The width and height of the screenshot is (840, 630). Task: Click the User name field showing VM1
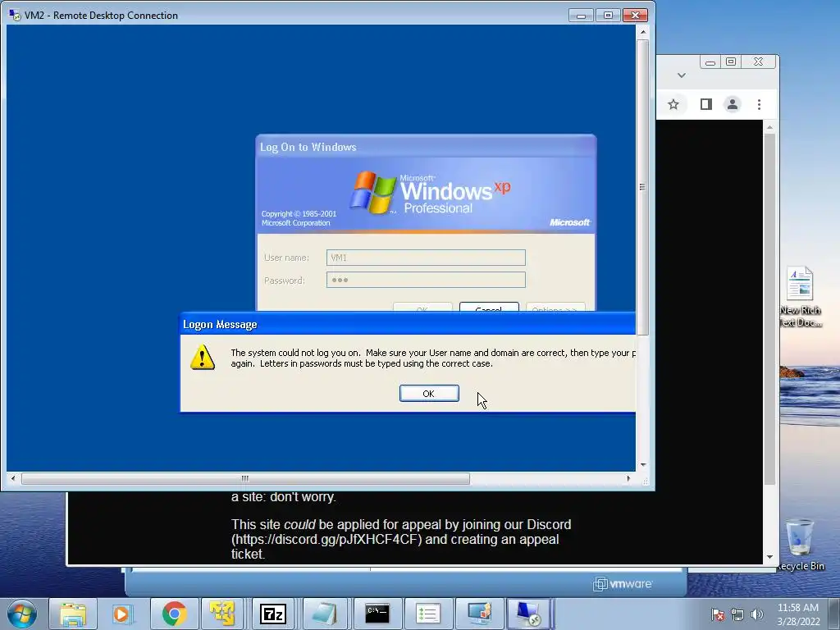tap(426, 258)
